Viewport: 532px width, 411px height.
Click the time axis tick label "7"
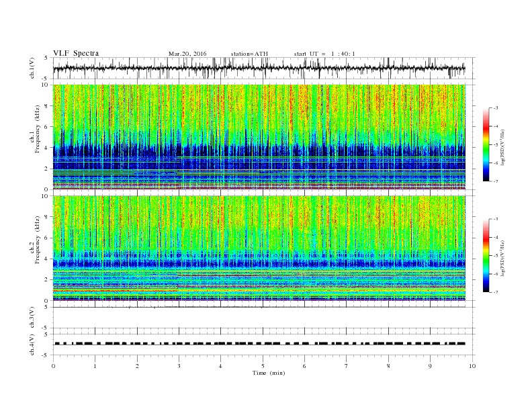tap(347, 366)
